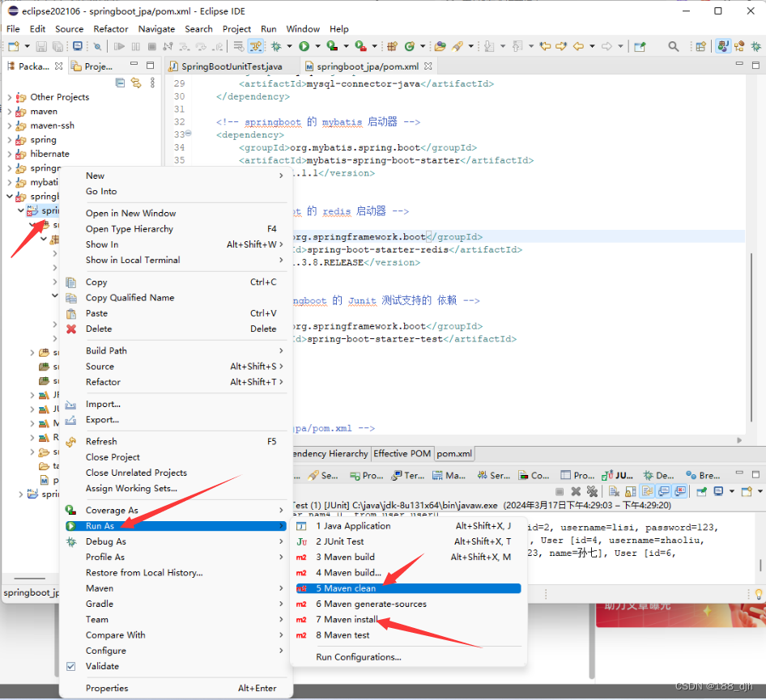Click Open Console icon in Console toolbar
The image size is (766, 700).
(747, 491)
